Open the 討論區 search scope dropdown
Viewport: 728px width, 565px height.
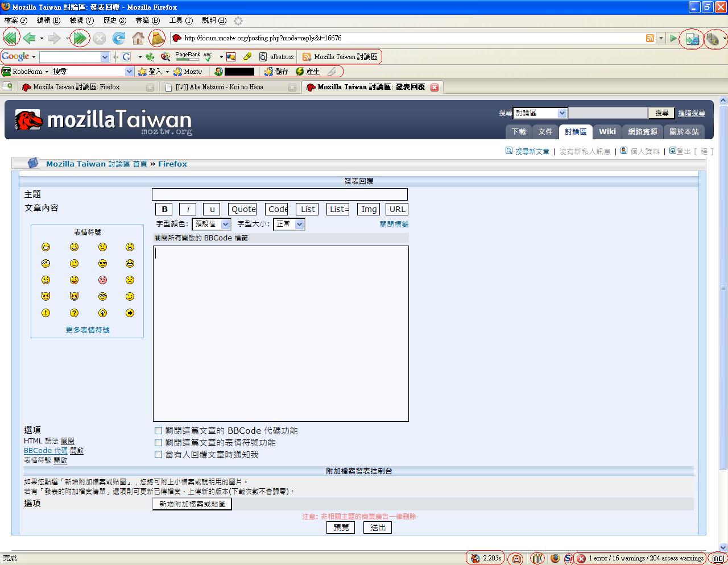pos(539,113)
